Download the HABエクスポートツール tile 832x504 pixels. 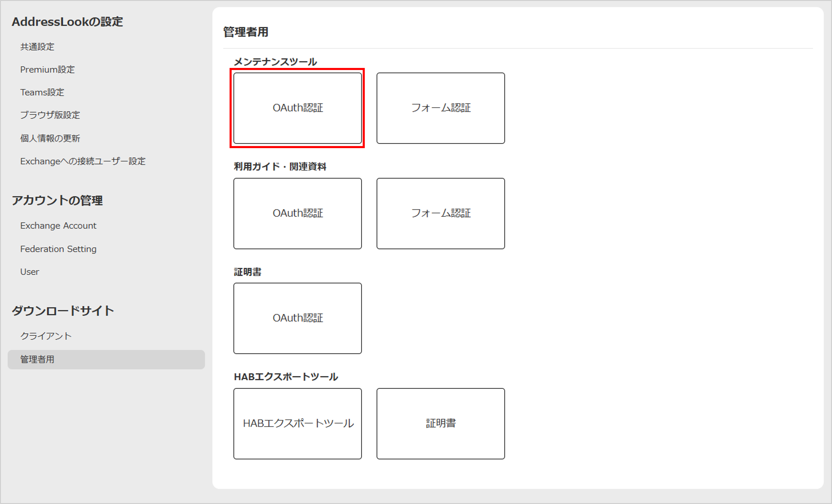(x=297, y=423)
